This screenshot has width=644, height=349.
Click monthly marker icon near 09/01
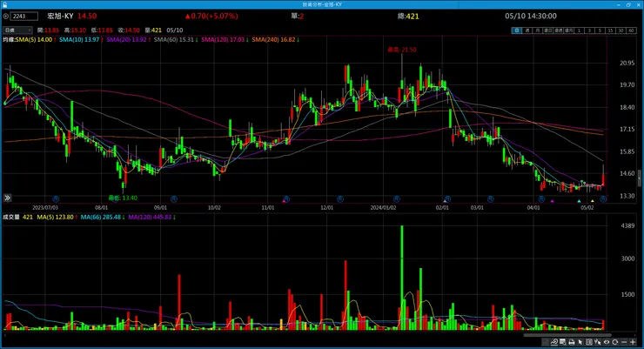(174, 198)
